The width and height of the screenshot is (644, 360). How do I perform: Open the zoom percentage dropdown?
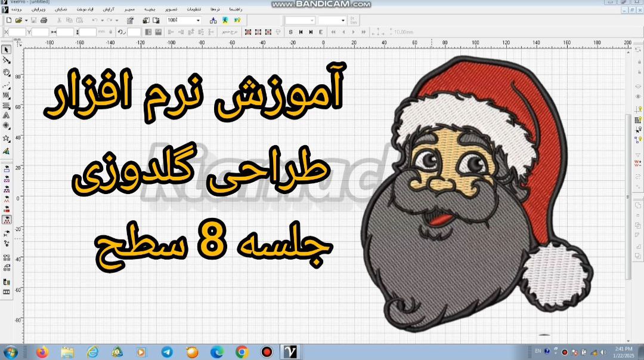pyautogui.click(x=198, y=20)
